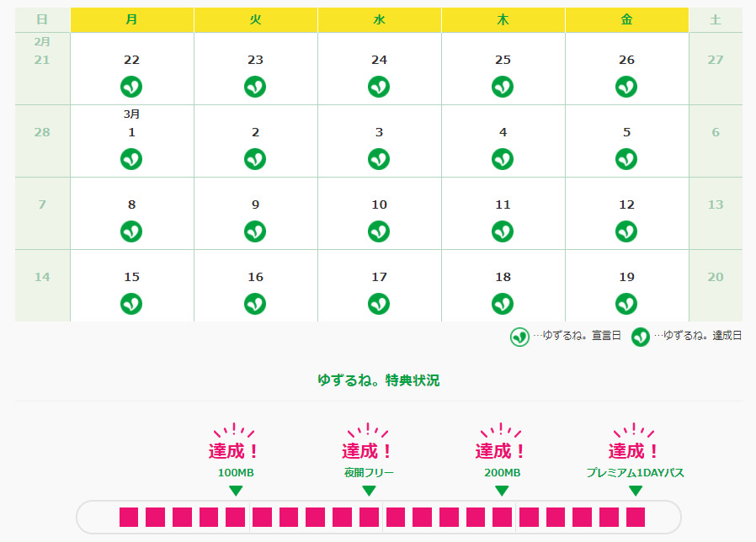The height and width of the screenshot is (542, 756).
Task: Click the green triangle marker under 100MB
Action: click(236, 491)
